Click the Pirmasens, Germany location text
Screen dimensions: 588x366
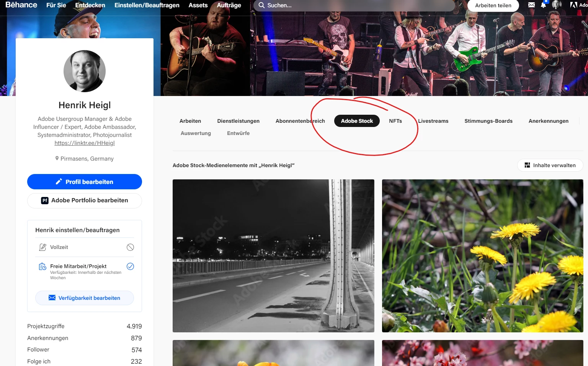pos(87,159)
